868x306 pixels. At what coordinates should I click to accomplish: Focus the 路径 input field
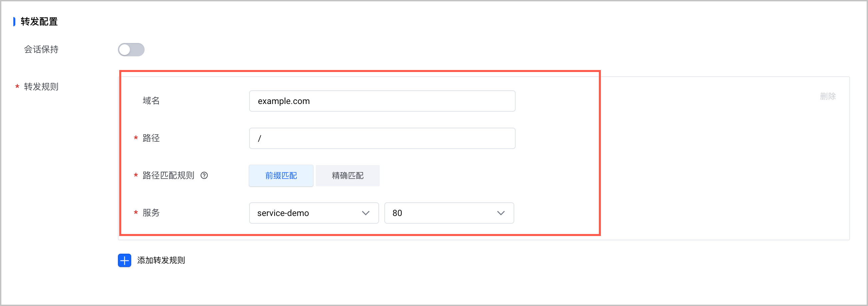pyautogui.click(x=382, y=138)
